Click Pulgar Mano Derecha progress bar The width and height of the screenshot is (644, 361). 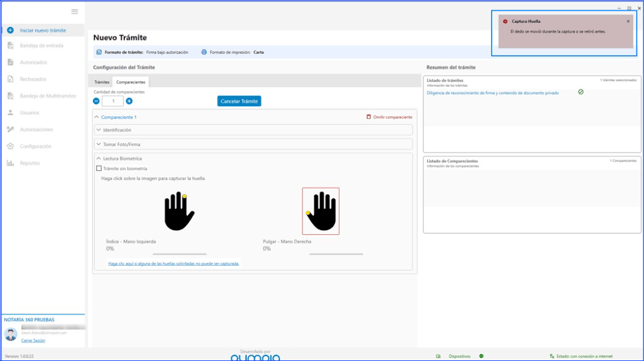(336, 254)
